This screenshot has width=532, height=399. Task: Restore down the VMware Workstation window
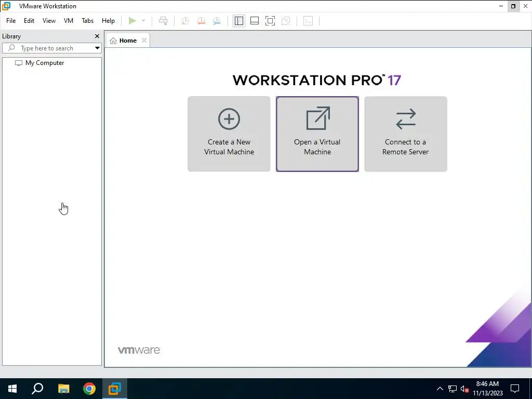tap(513, 6)
